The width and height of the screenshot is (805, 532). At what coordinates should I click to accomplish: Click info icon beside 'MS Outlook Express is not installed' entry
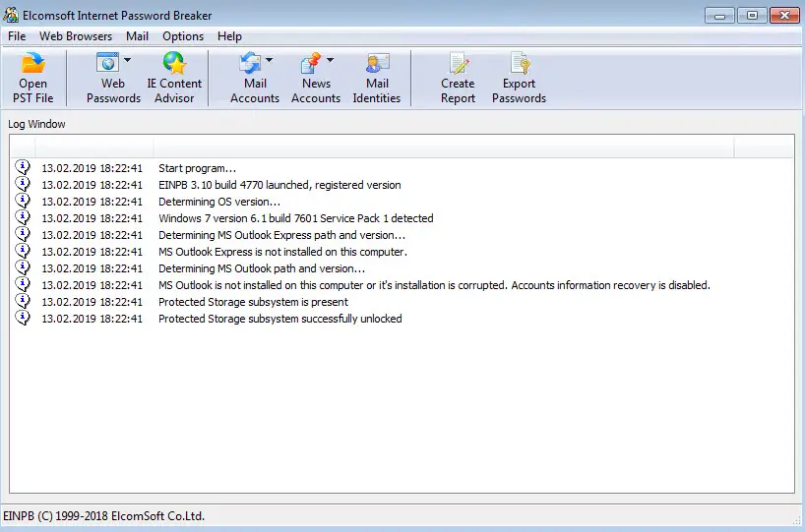click(x=23, y=252)
